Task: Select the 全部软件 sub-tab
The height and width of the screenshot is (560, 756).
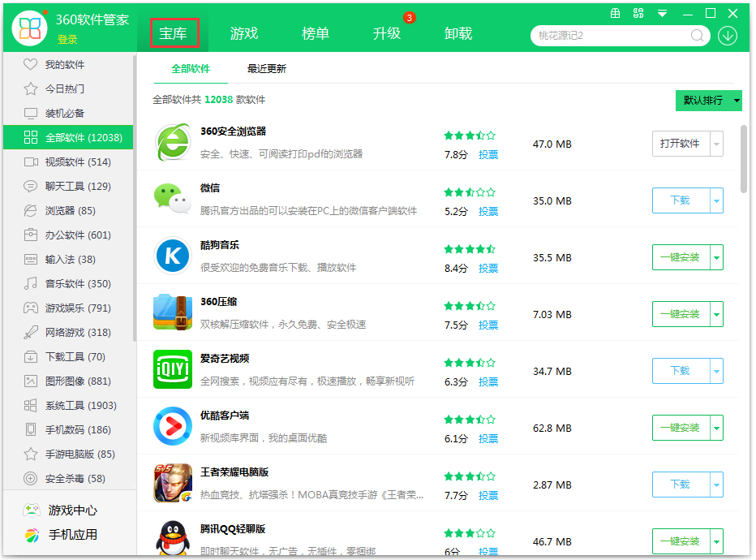Action: pyautogui.click(x=191, y=69)
